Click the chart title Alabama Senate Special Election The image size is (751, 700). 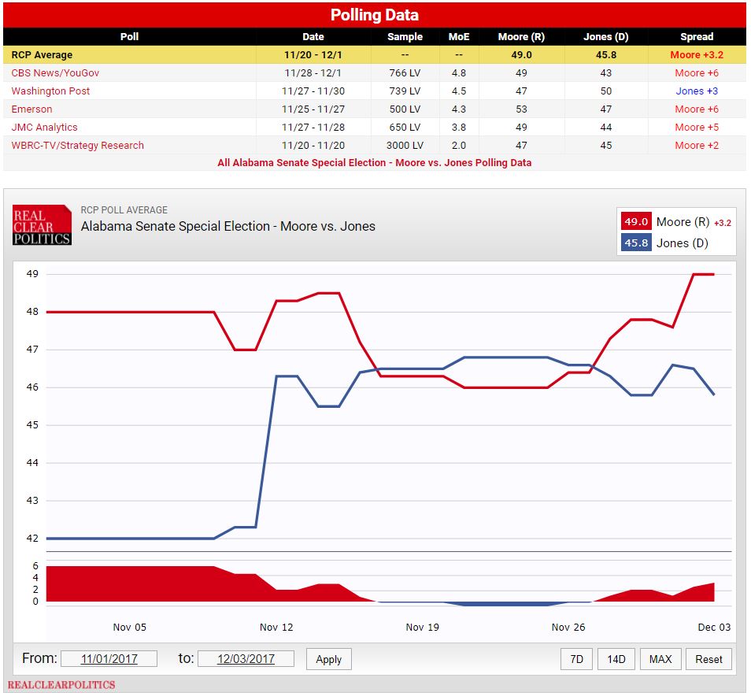(x=228, y=226)
